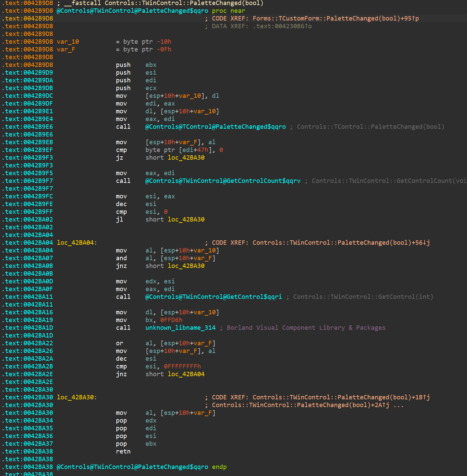Click loc_42BA30 operand of the jz instruction
The image size is (467, 476).
186,158
